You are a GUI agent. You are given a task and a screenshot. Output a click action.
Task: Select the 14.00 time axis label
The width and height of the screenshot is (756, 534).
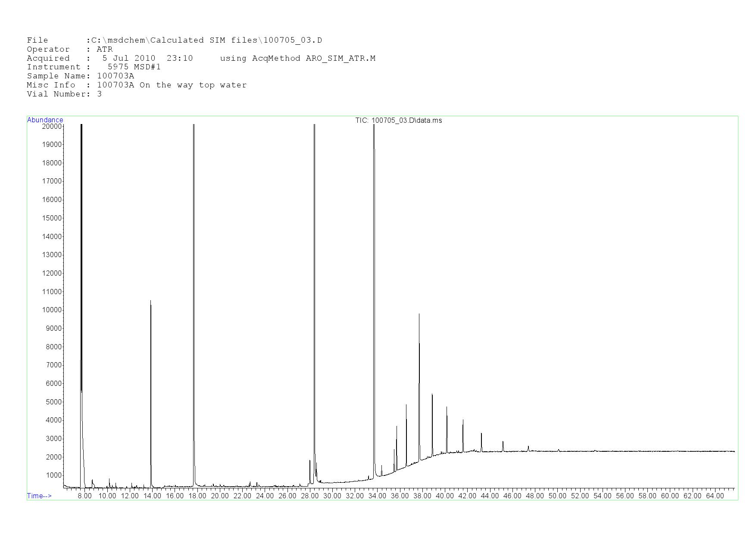point(152,496)
